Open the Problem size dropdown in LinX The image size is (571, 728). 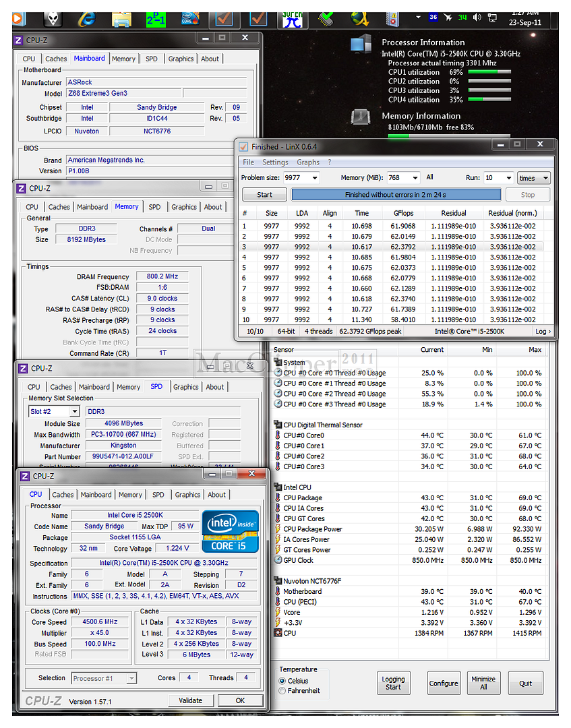point(315,178)
